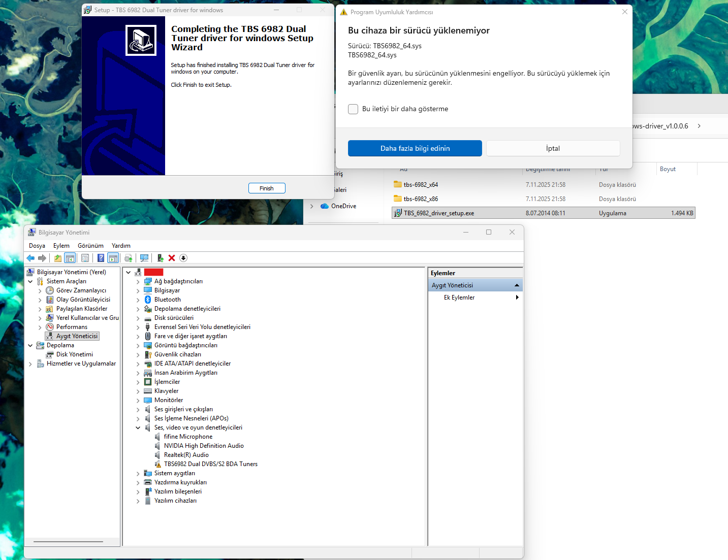The width and height of the screenshot is (728, 560).
Task: Select the IDE ATA/ATAPI denetleyiciler label
Action: tap(193, 364)
